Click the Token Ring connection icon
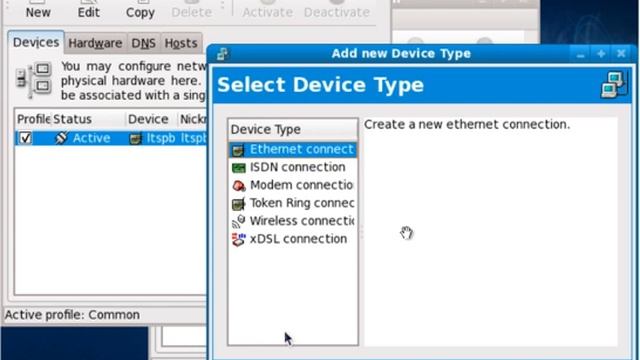640x360 pixels. pyautogui.click(x=238, y=204)
